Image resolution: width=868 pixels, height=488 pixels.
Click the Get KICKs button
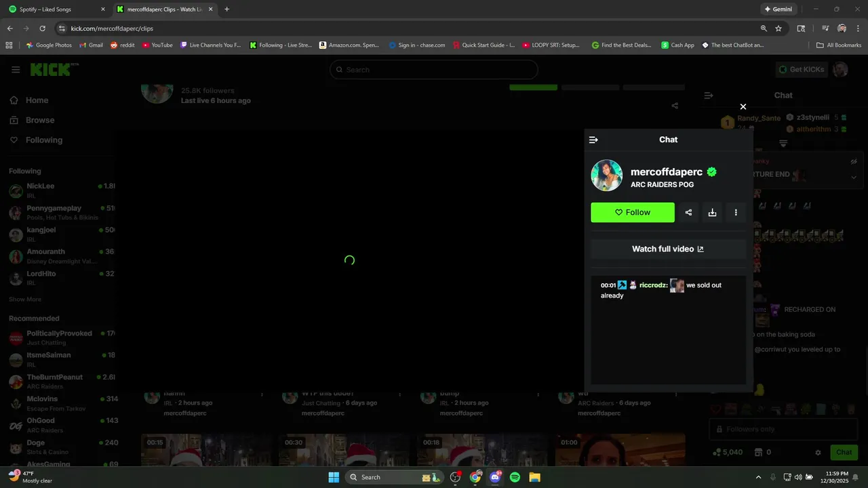802,69
